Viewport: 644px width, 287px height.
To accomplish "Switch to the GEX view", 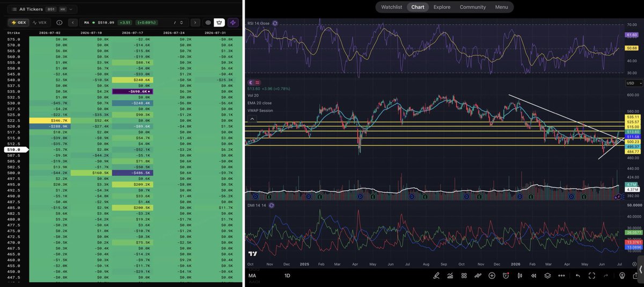I will (x=18, y=23).
